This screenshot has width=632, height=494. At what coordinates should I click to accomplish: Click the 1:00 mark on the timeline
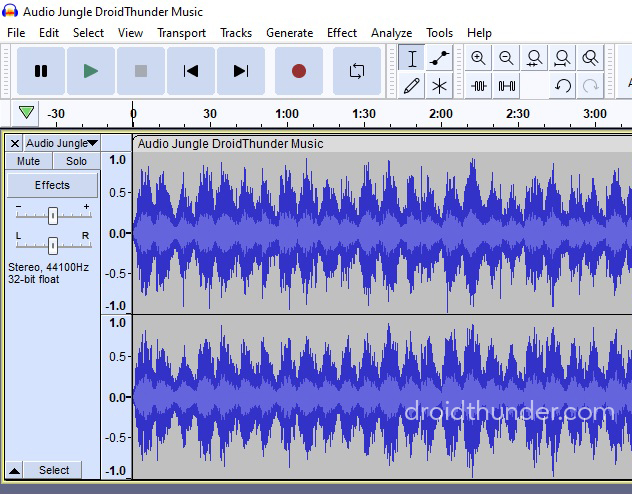click(x=287, y=114)
